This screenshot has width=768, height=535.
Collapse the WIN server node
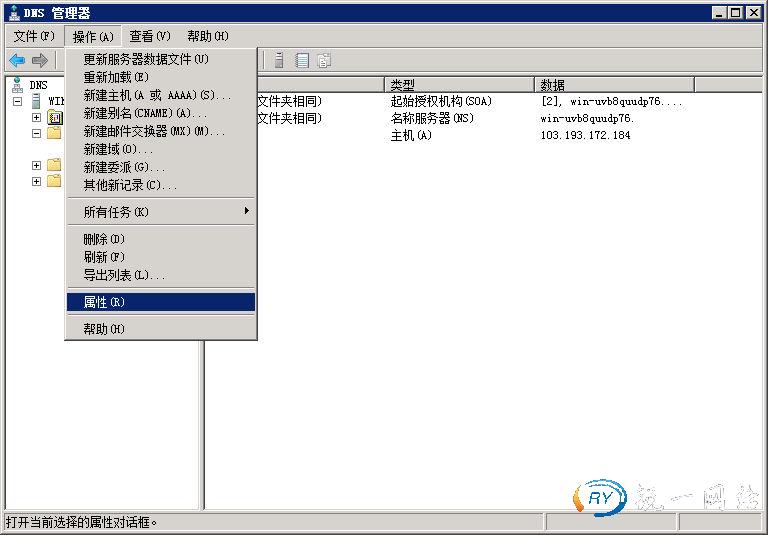[18, 101]
